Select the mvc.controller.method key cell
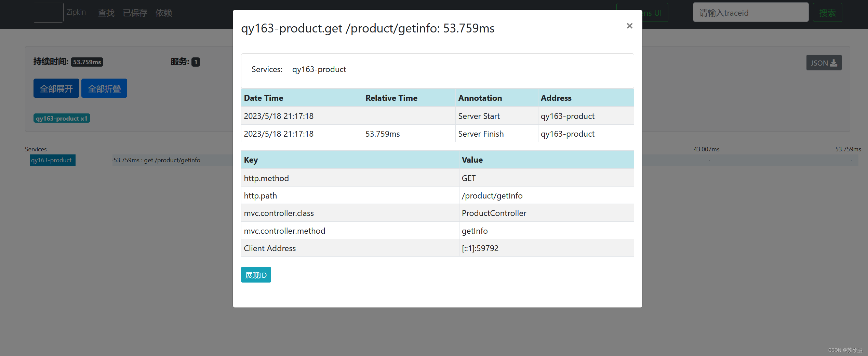The image size is (868, 356). tap(350, 231)
